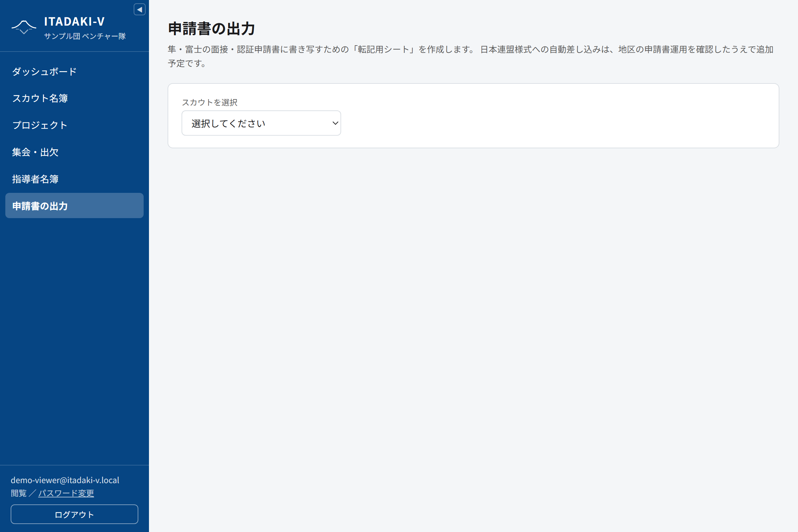Collapse the sidebar with the arrow icon
This screenshot has height=532, width=798.
[139, 10]
